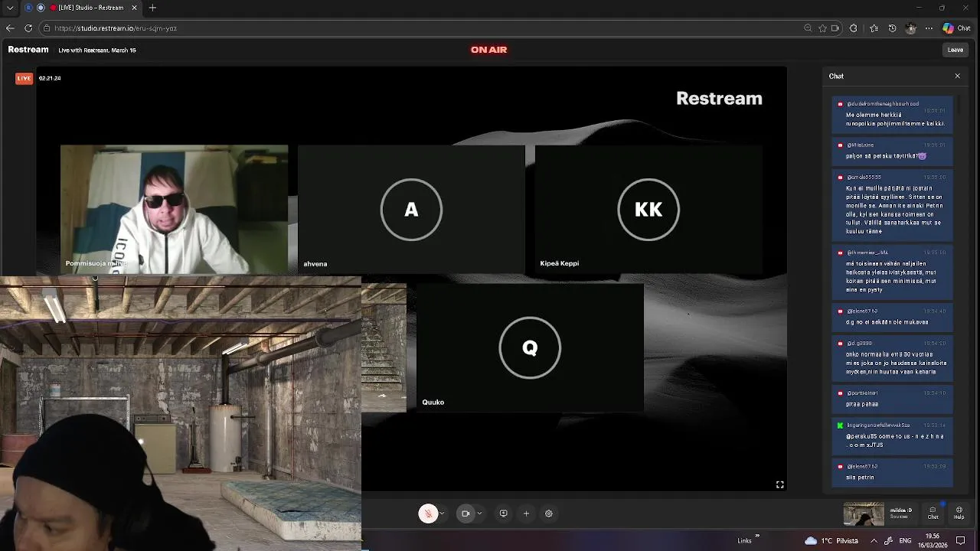Open browser favorites list icon

[x=874, y=28]
